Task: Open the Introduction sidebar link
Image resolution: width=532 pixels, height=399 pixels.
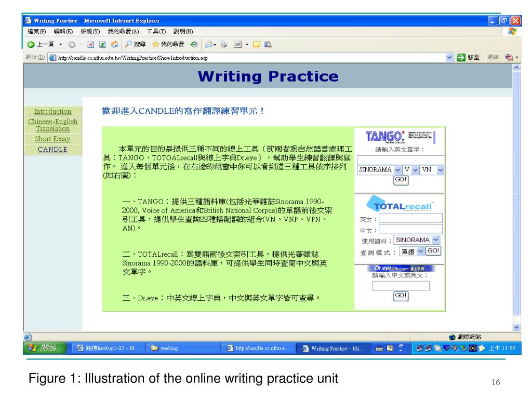Action: pos(52,111)
